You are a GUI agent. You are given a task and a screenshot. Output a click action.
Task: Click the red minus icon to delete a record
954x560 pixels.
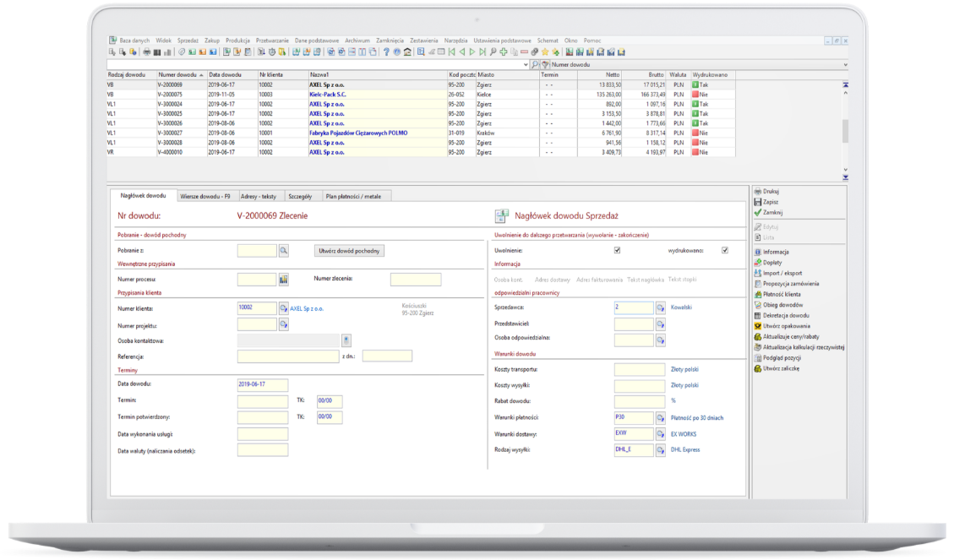click(524, 52)
